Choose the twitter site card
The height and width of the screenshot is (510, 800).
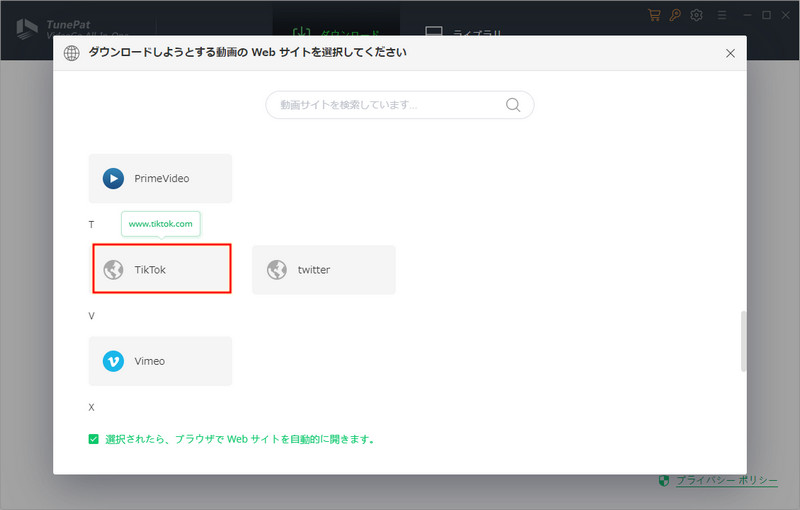point(323,269)
